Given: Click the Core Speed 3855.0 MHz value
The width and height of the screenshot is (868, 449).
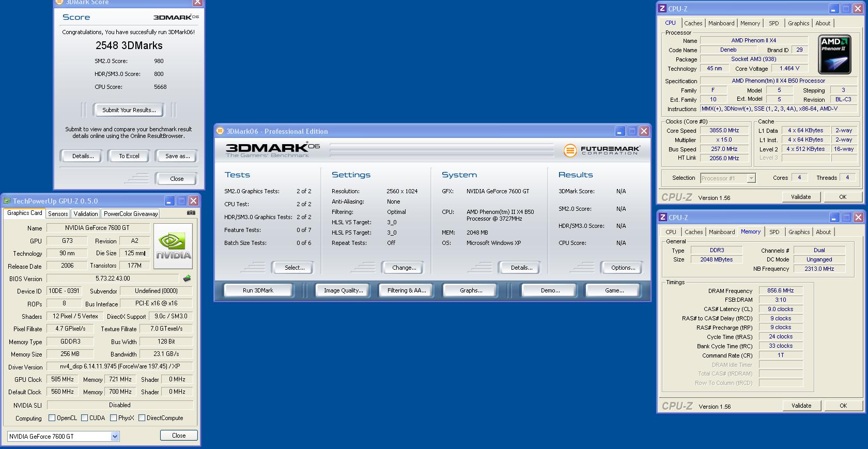Looking at the screenshot, I should pyautogui.click(x=724, y=131).
